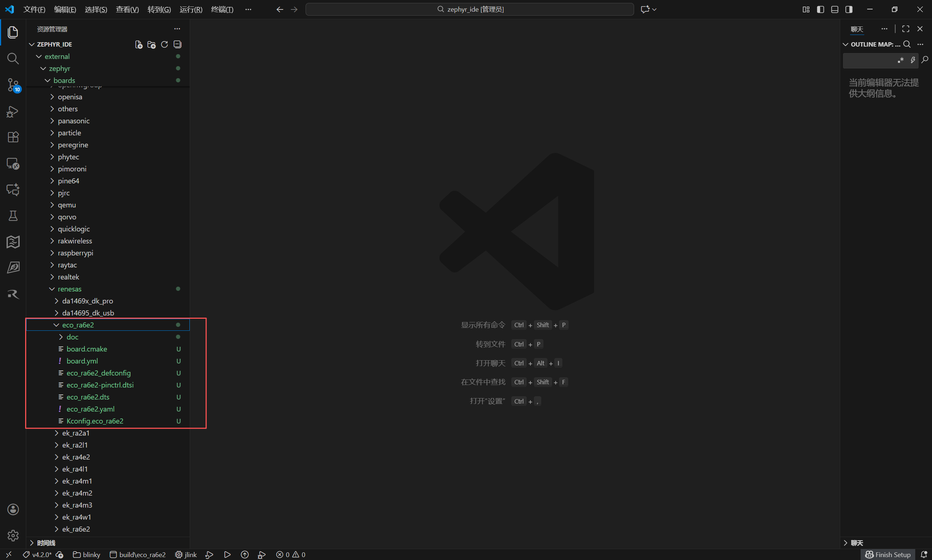Toggle secondary side bar layout button

tap(849, 9)
